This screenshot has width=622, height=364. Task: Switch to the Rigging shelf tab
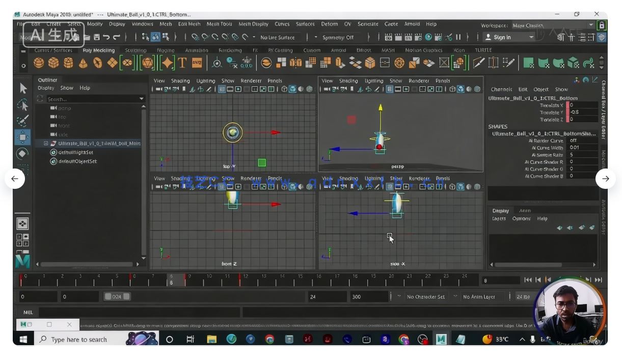coord(166,50)
